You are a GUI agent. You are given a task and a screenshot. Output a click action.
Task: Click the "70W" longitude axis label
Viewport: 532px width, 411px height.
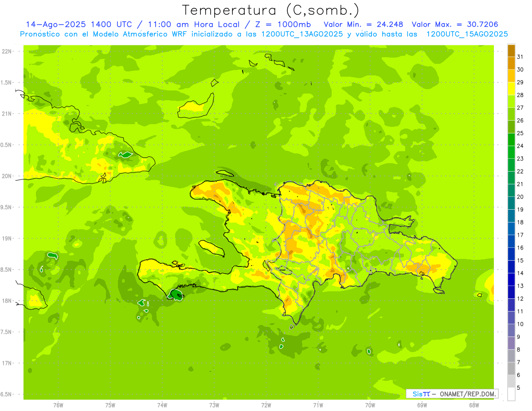click(370, 405)
